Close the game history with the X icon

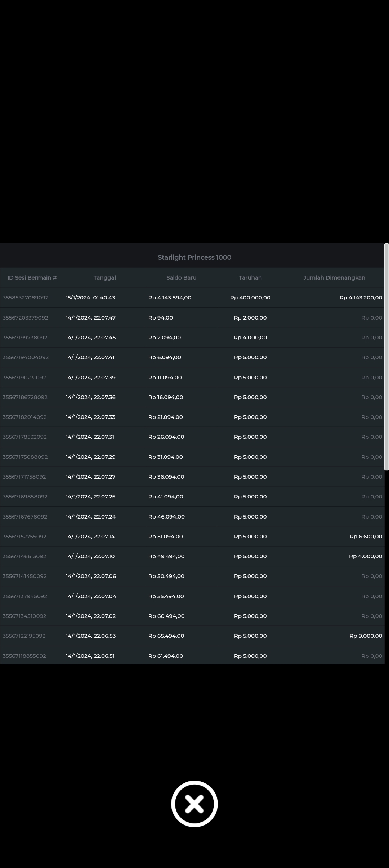pyautogui.click(x=194, y=804)
